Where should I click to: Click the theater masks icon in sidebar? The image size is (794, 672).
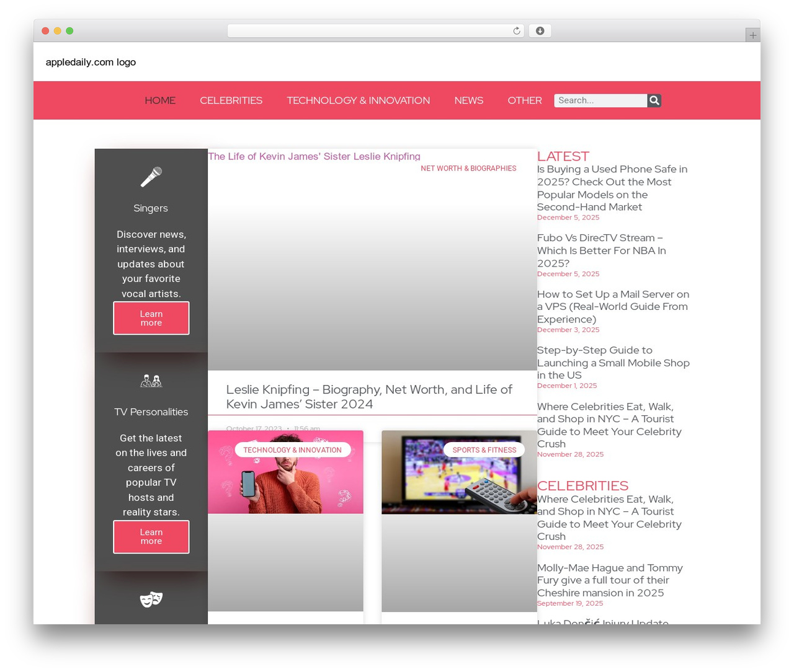(151, 599)
